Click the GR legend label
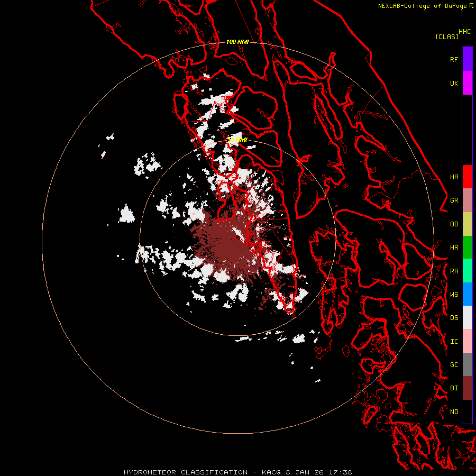The width and height of the screenshot is (476, 476). pyautogui.click(x=454, y=200)
